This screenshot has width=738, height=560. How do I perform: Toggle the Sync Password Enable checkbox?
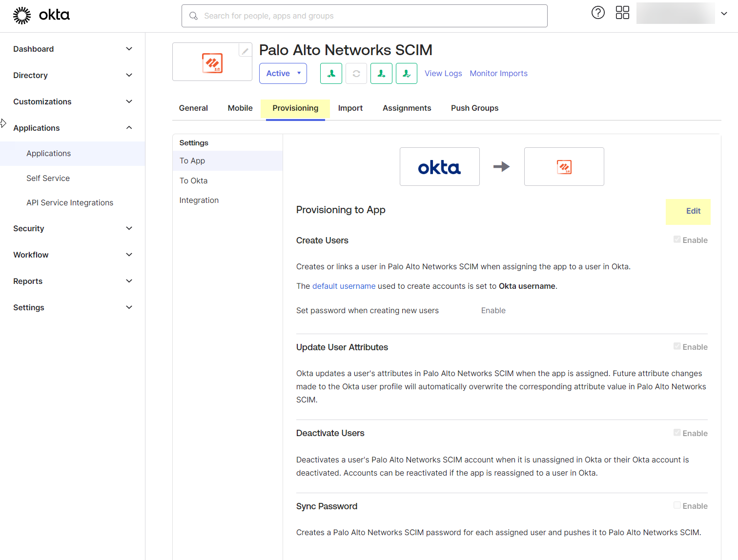(677, 505)
